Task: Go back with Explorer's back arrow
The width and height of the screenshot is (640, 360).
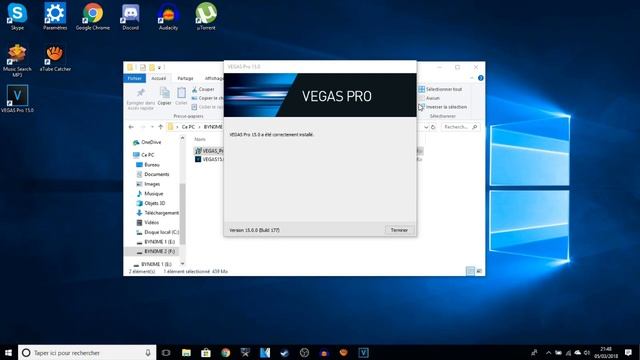Action: pos(131,127)
